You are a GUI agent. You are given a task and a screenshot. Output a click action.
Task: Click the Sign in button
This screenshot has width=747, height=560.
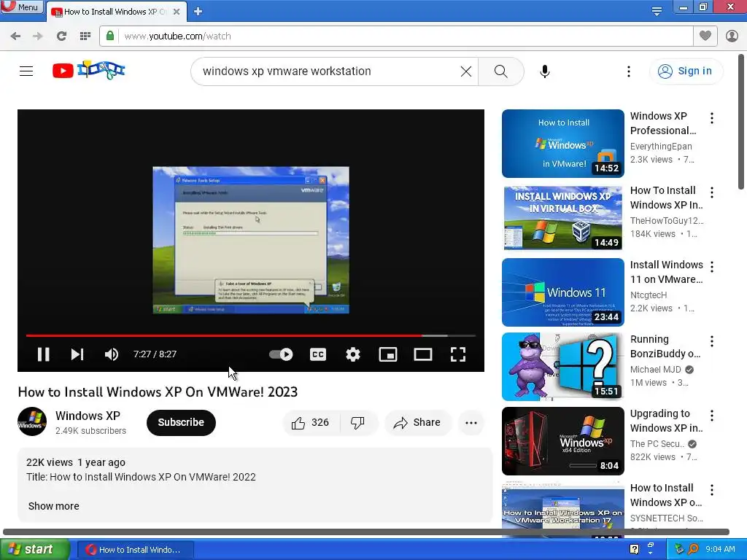tap(686, 71)
